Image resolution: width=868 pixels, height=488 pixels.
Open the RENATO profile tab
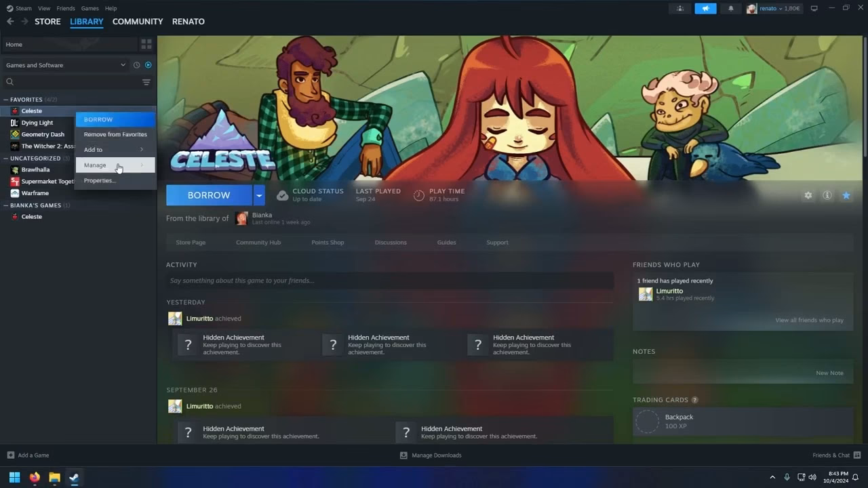(189, 22)
